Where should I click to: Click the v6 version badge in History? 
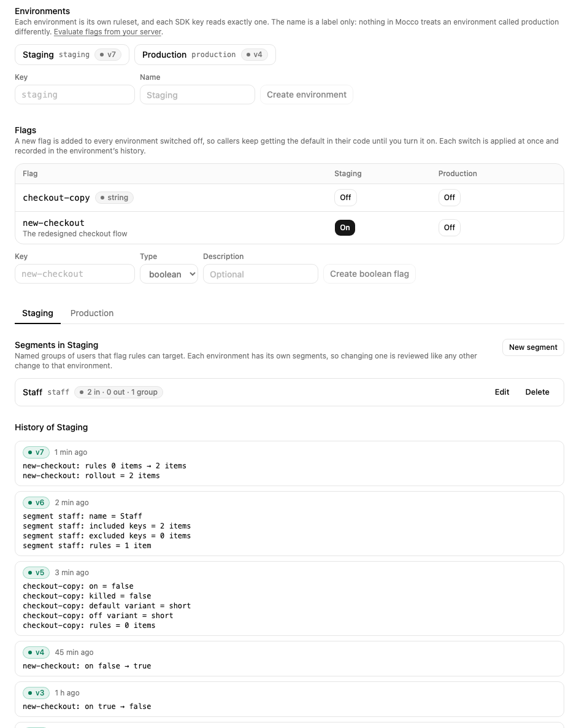(36, 502)
